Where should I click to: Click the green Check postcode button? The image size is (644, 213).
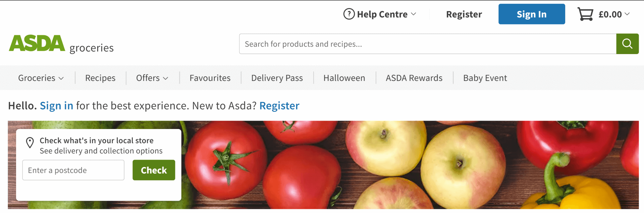tap(154, 170)
